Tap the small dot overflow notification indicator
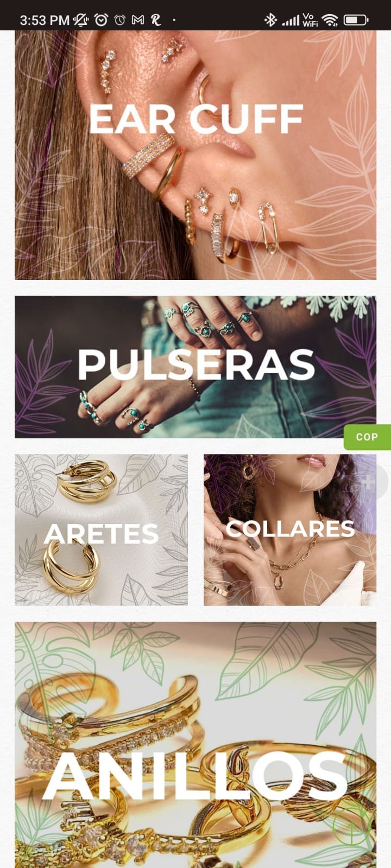Image resolution: width=391 pixels, height=868 pixels. click(174, 21)
